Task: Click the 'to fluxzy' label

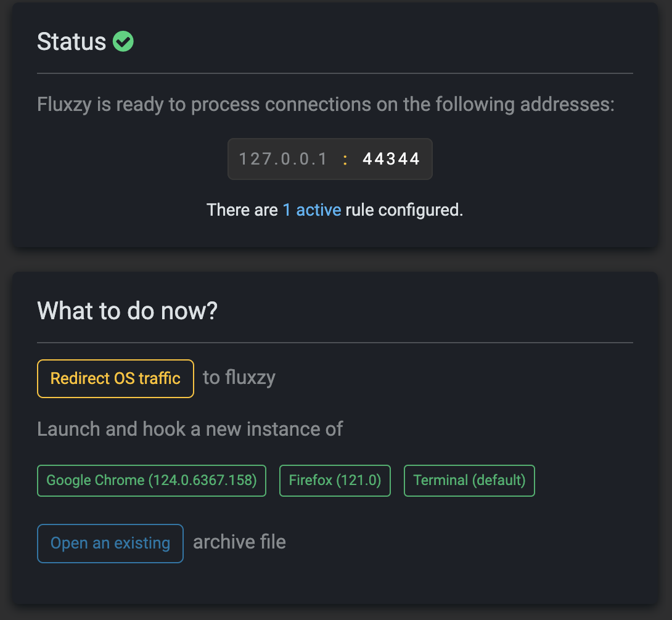Action: pos(239,378)
